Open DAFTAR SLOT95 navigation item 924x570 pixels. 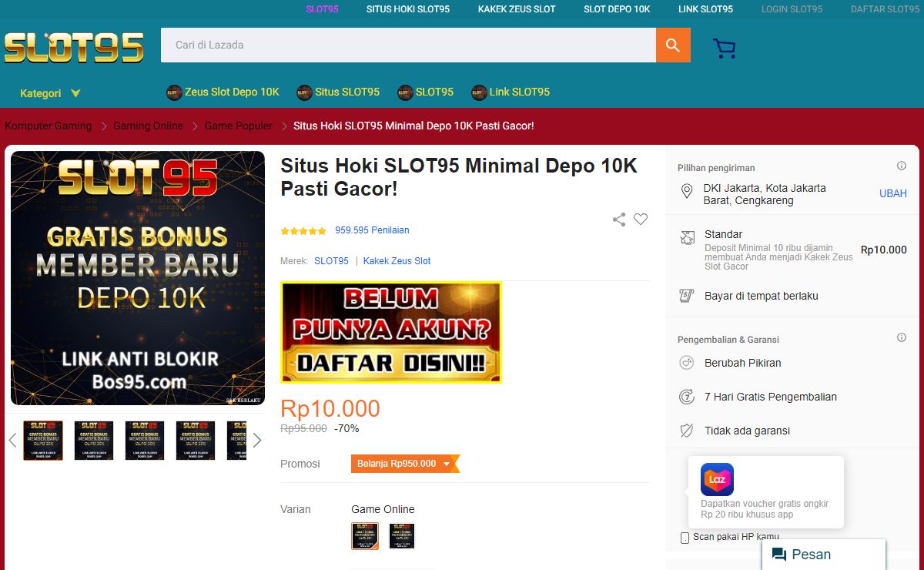click(885, 9)
